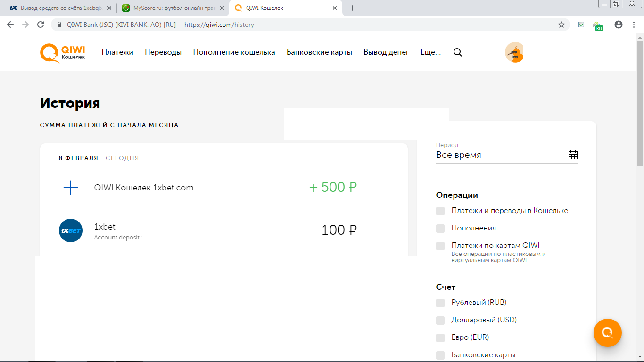This screenshot has height=362, width=644.
Task: Open the Платежи menu item
Action: (117, 52)
